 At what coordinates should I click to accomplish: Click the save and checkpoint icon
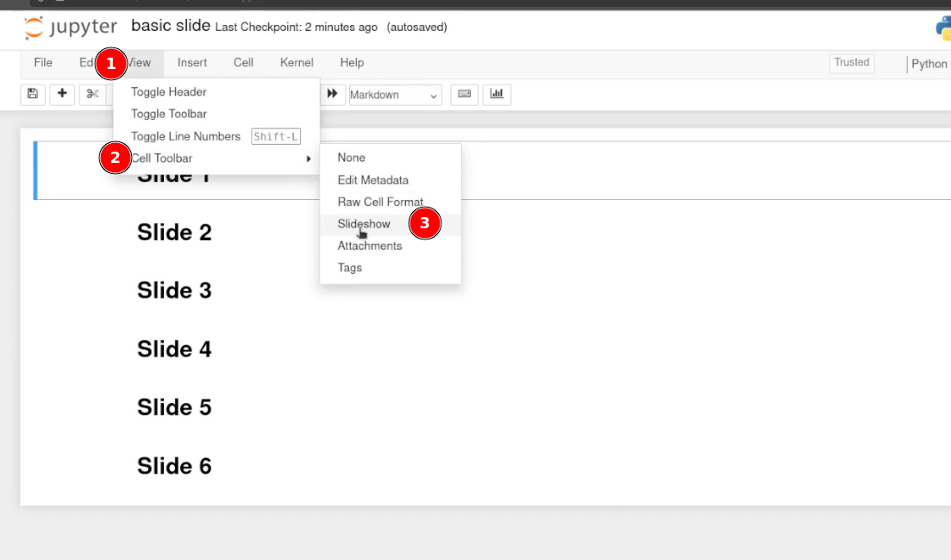(x=33, y=94)
